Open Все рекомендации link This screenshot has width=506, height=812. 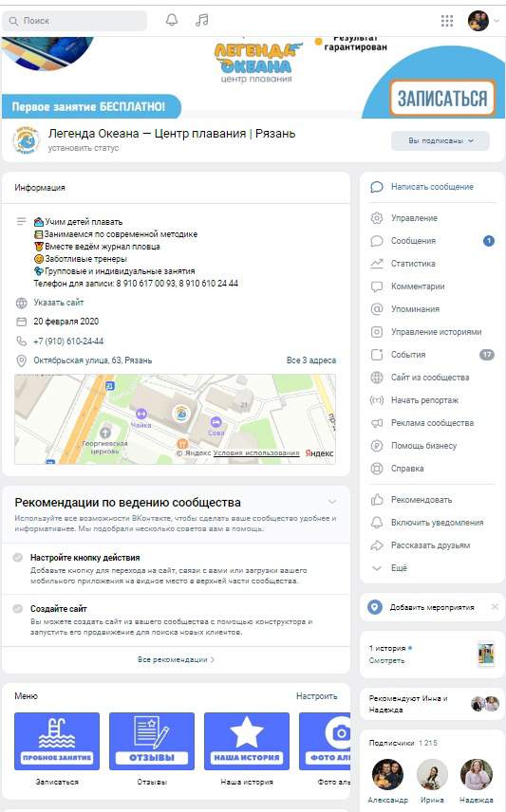pyautogui.click(x=176, y=660)
